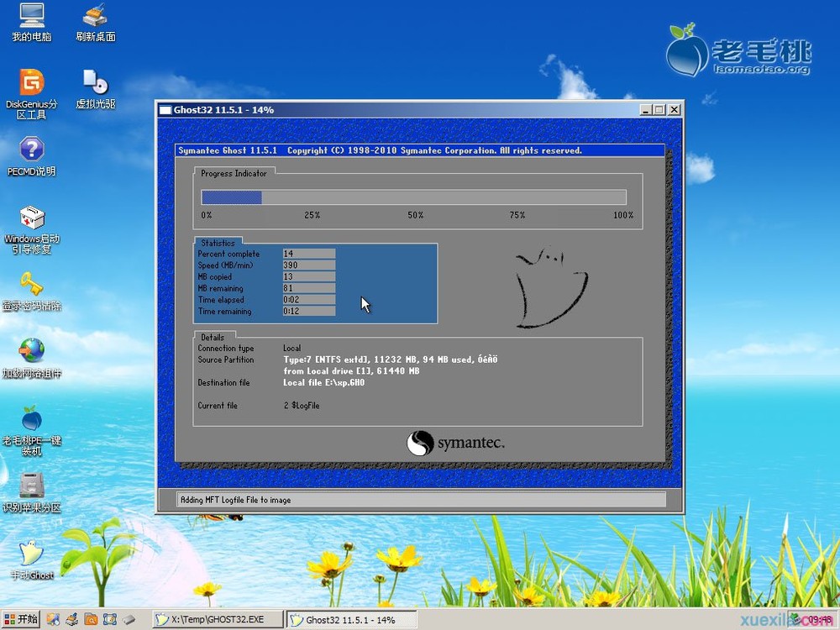This screenshot has height=630, width=840.
Task: Click the system tray clock
Action: [x=820, y=620]
